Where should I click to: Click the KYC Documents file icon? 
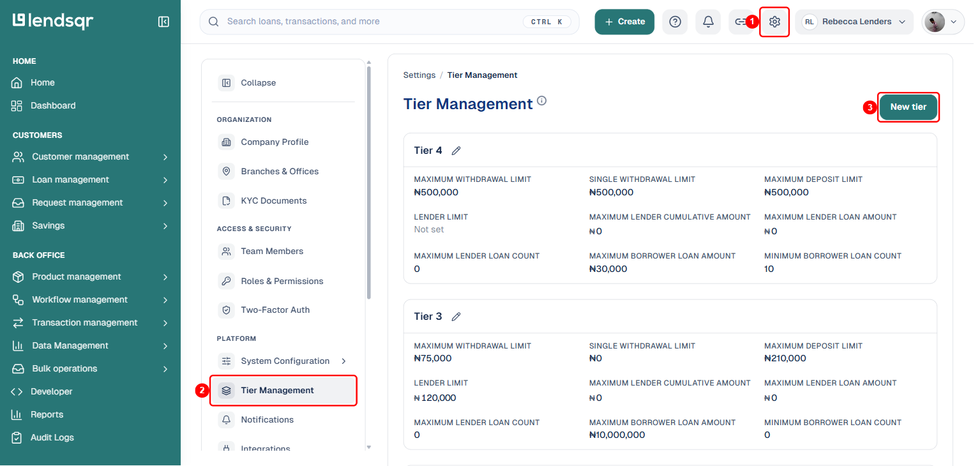pos(226,200)
